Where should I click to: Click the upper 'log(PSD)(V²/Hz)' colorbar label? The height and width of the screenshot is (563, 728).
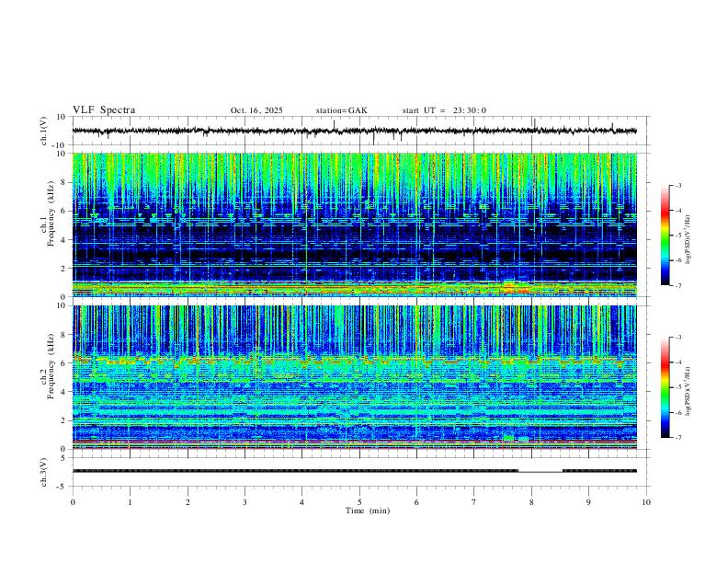pos(688,240)
